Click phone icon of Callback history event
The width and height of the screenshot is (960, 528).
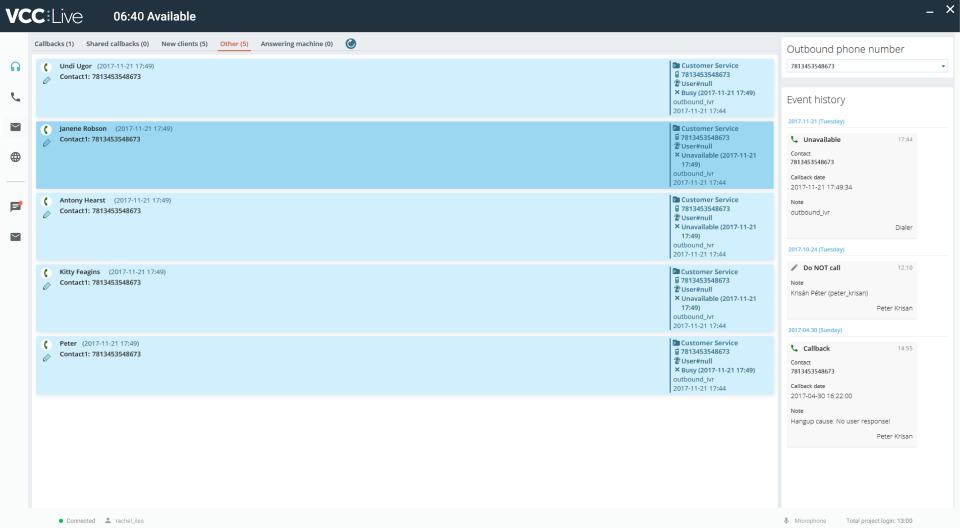tap(794, 349)
